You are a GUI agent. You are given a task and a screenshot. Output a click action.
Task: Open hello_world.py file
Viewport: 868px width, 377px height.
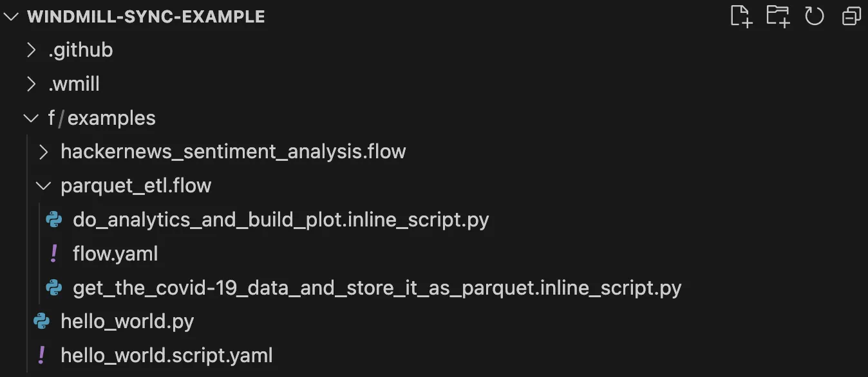tap(127, 322)
